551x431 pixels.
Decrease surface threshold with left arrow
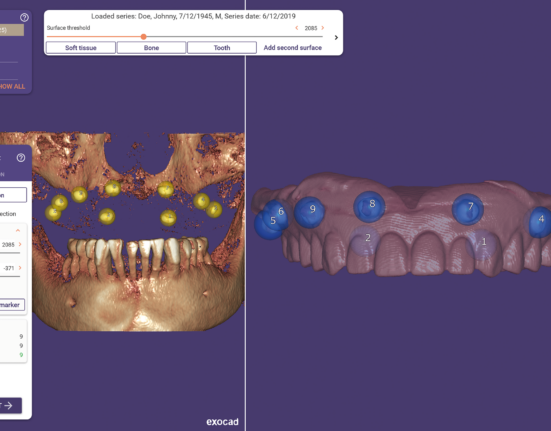[297, 28]
